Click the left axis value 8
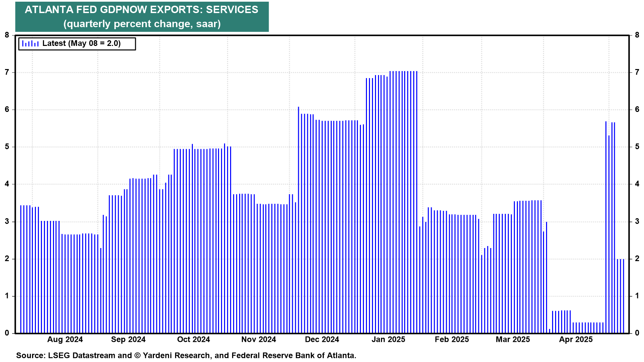The width and height of the screenshot is (644, 362). click(x=7, y=35)
